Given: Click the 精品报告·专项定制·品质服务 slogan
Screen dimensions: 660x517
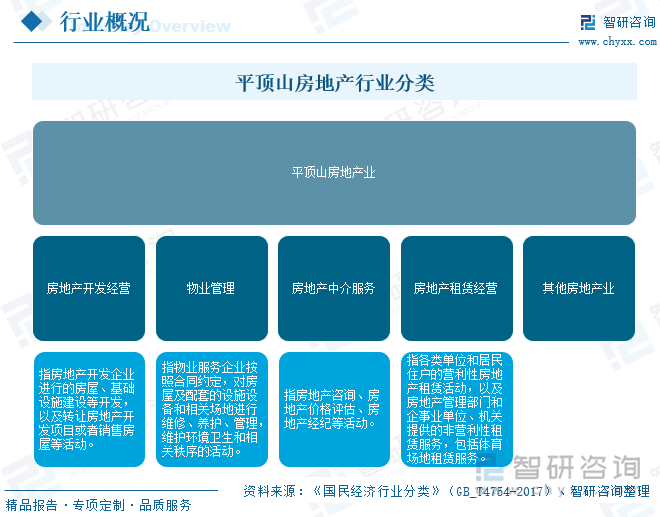Looking at the screenshot, I should tap(98, 505).
